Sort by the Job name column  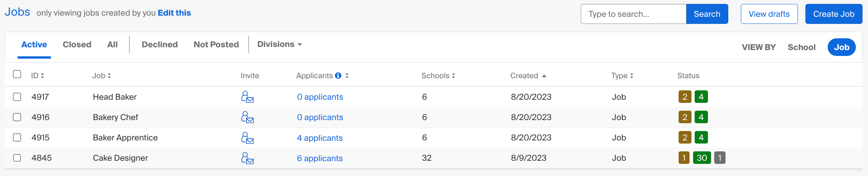(102, 75)
